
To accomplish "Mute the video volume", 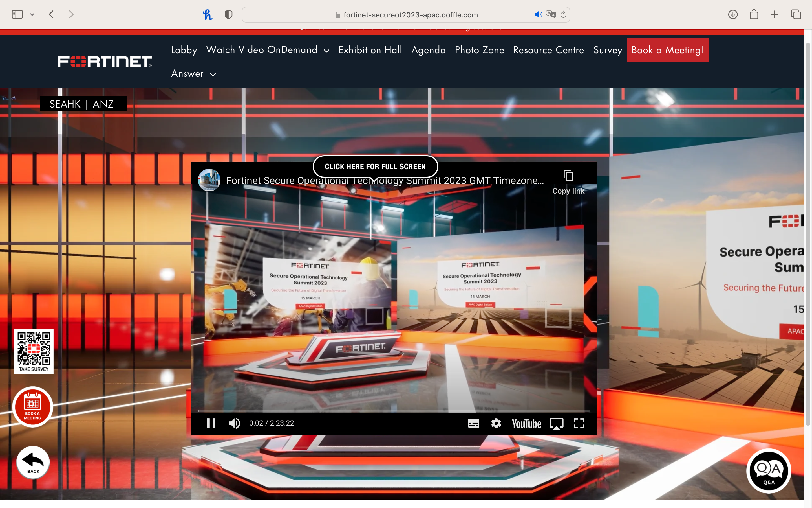I will [x=234, y=423].
